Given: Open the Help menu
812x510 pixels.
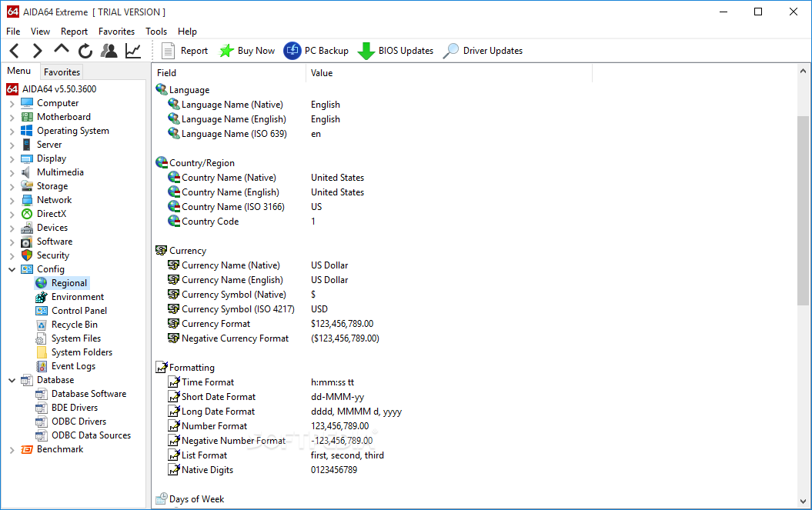Looking at the screenshot, I should coord(188,32).
